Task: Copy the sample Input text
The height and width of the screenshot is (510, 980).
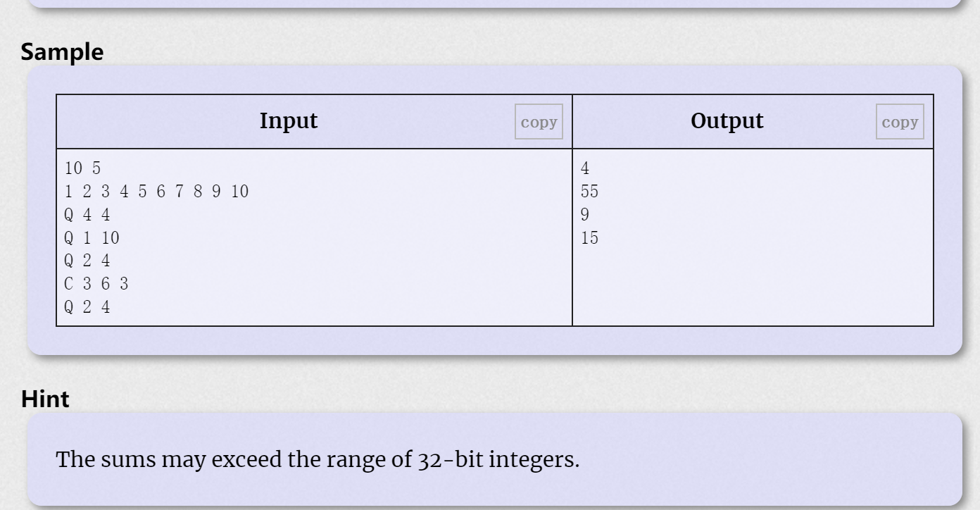Action: tap(539, 122)
